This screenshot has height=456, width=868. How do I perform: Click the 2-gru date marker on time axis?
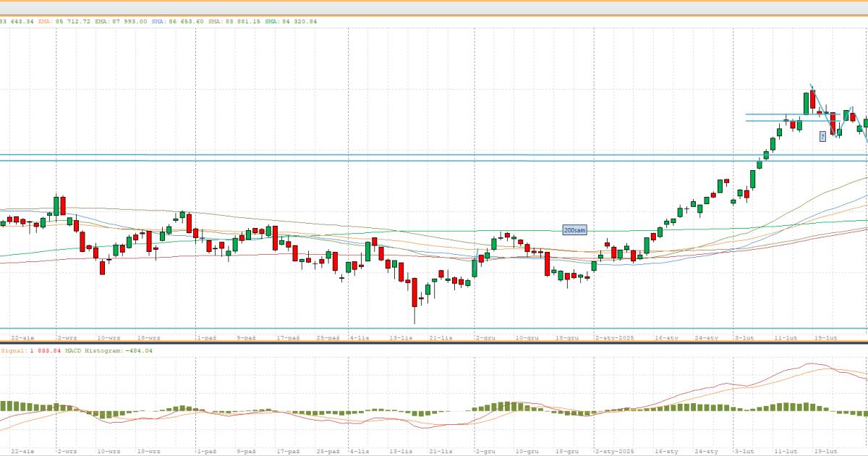click(485, 337)
